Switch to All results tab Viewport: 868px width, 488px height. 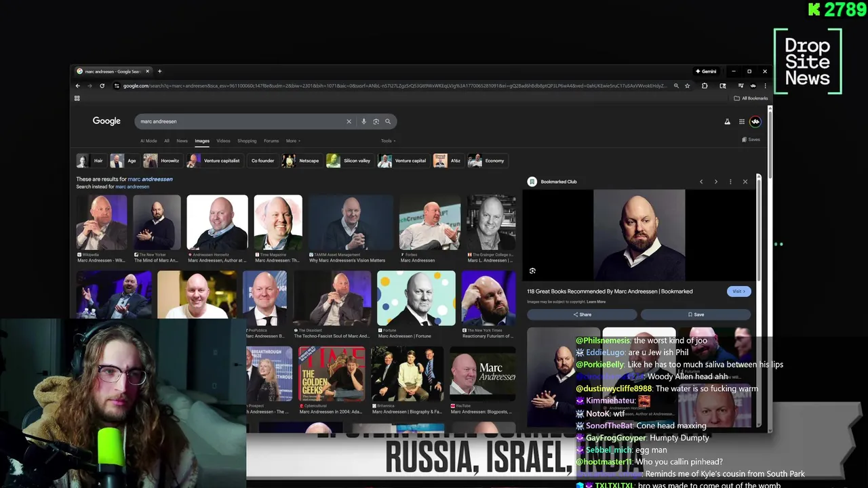(166, 141)
